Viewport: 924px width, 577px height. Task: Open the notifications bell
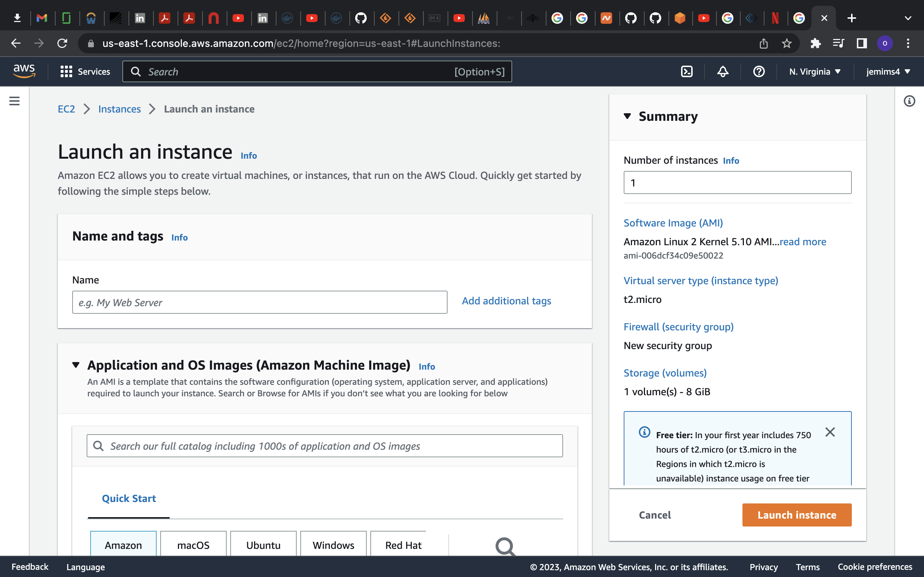722,71
